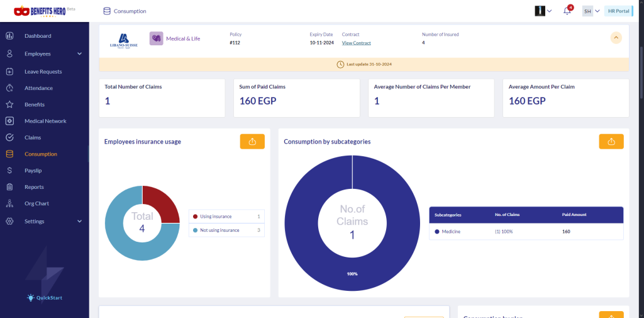The width and height of the screenshot is (644, 318).
Task: Open the Benefits menu item
Action: (35, 105)
